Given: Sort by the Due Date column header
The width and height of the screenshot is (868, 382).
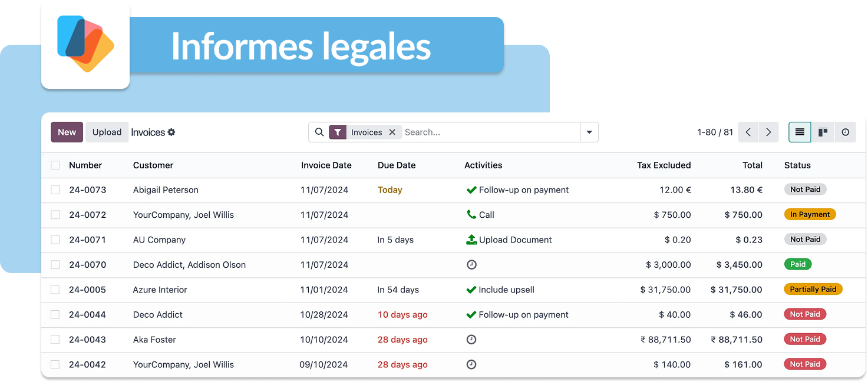Looking at the screenshot, I should pos(397,165).
